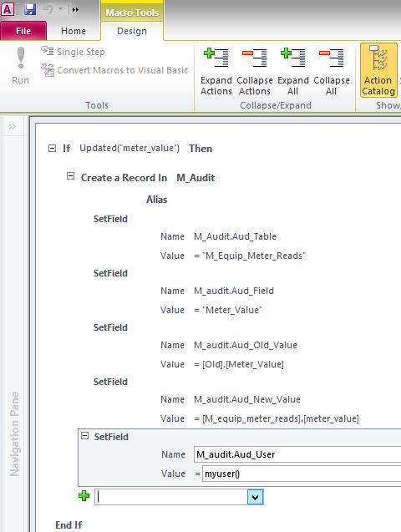This screenshot has width=401, height=532.
Task: Click Expand Actions icon
Action: click(216, 71)
